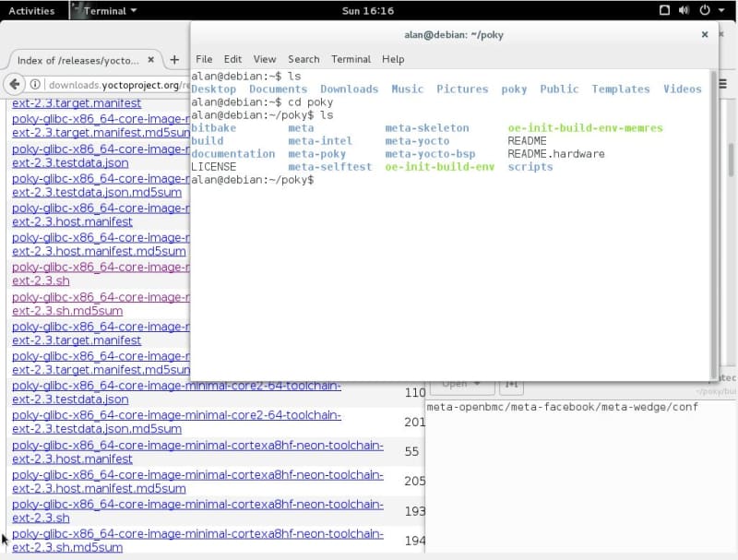Click the site info icon in URL bar
Image resolution: width=738 pixels, height=560 pixels.
point(35,85)
